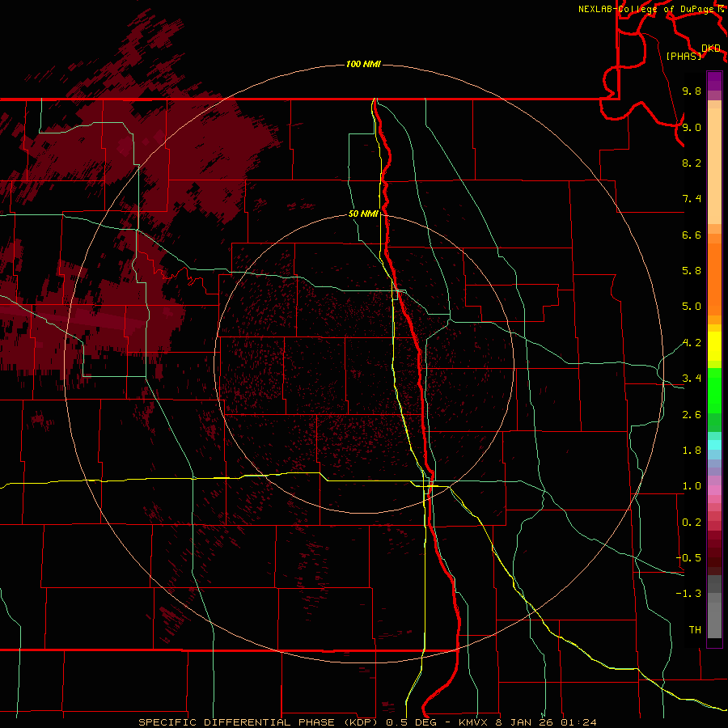Click the KDP product caption at the bottom
728x728 pixels.
click(367, 722)
